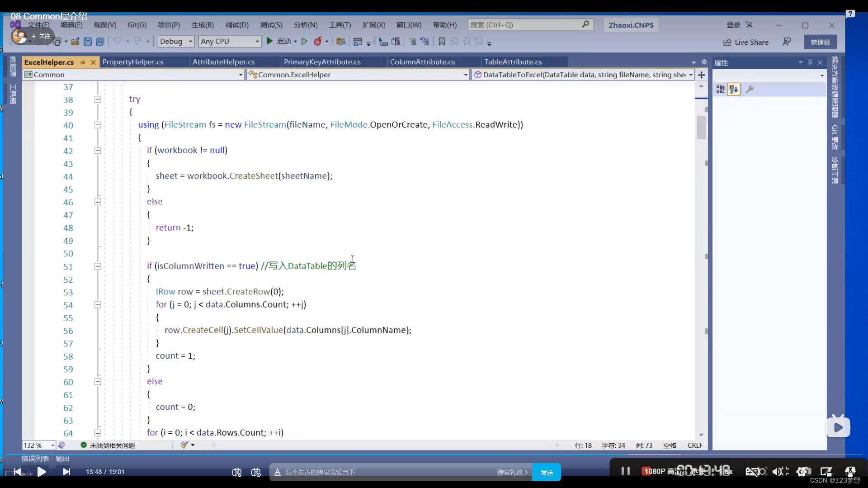Image resolution: width=868 pixels, height=488 pixels.
Task: Click the 登录 sign-in link
Action: tap(733, 25)
